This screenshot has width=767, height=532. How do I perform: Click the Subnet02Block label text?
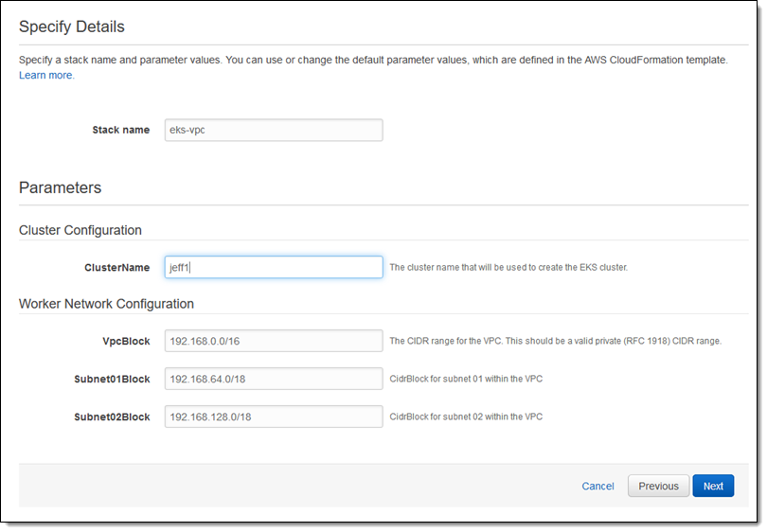pos(112,417)
